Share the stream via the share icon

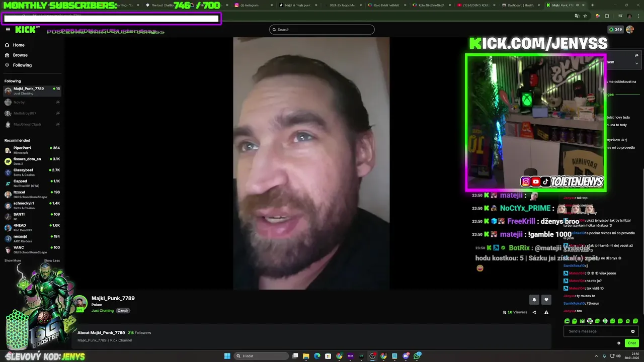[534, 312]
